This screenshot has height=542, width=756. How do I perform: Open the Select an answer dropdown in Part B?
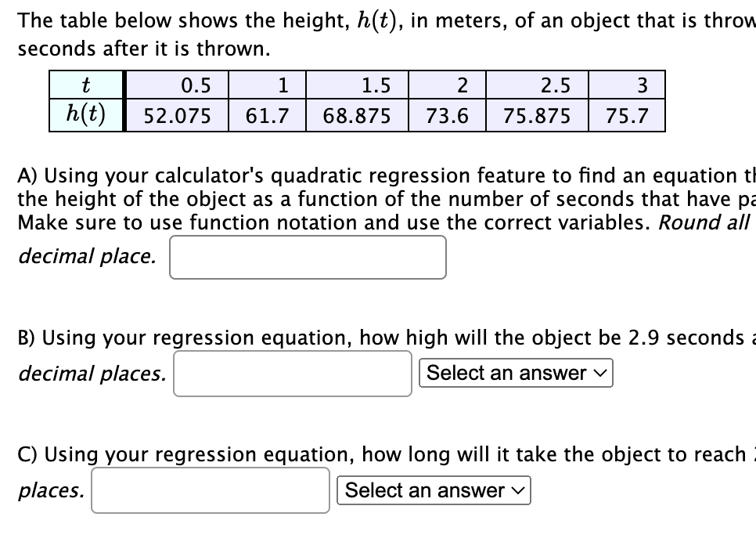pos(516,373)
